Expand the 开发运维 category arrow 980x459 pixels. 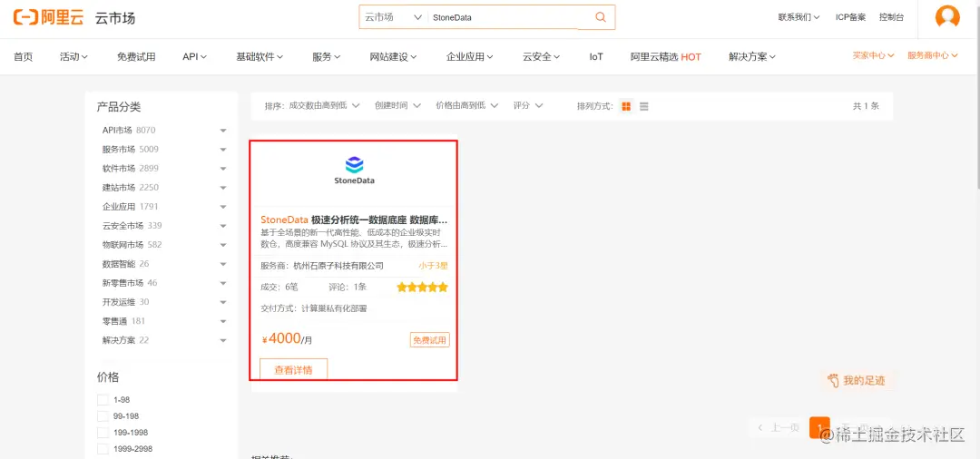pos(223,302)
